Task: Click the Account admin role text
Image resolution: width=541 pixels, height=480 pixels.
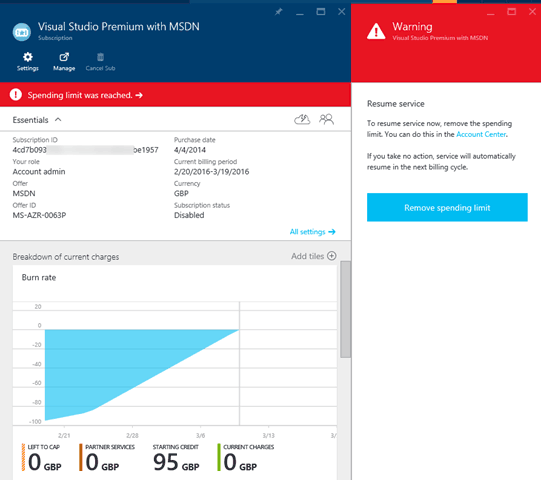Action: 39,172
